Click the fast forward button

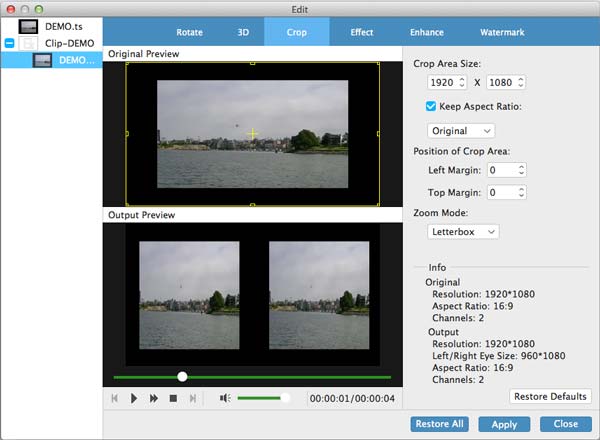(x=153, y=398)
